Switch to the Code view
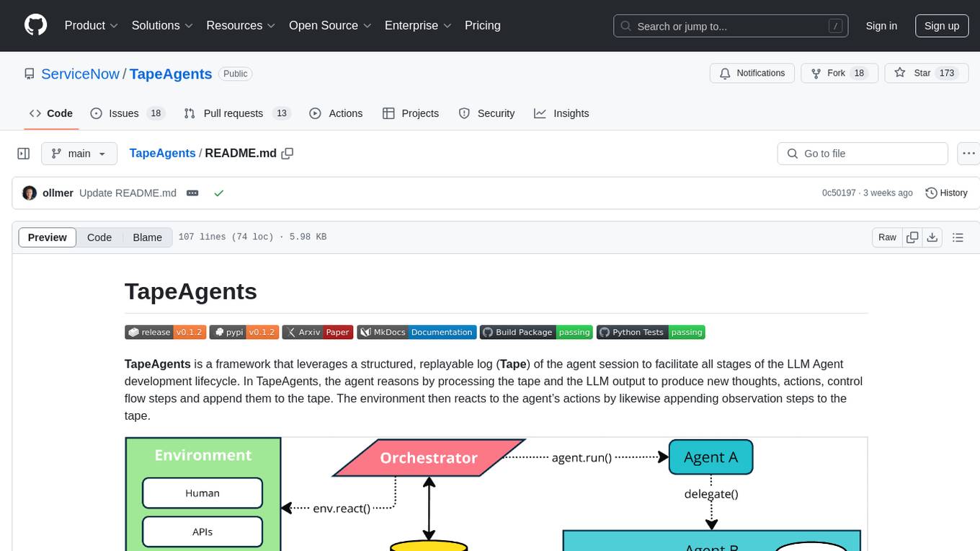 pyautogui.click(x=99, y=237)
